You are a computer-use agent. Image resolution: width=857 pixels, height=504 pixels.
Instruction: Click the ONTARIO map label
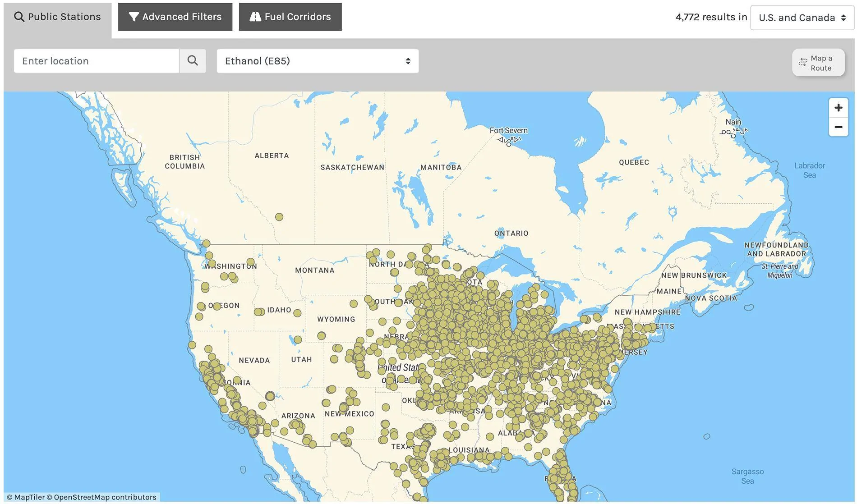pyautogui.click(x=511, y=233)
